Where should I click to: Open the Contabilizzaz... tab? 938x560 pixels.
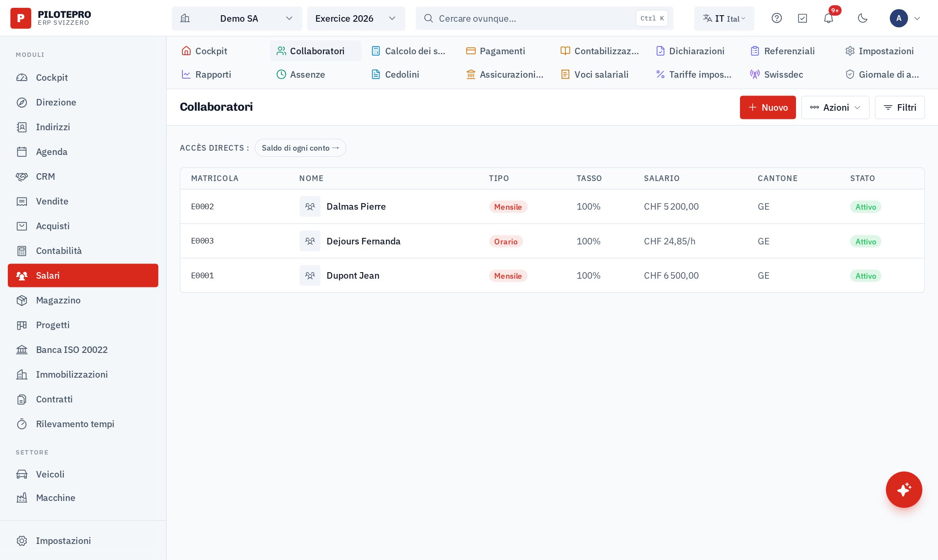click(x=600, y=51)
